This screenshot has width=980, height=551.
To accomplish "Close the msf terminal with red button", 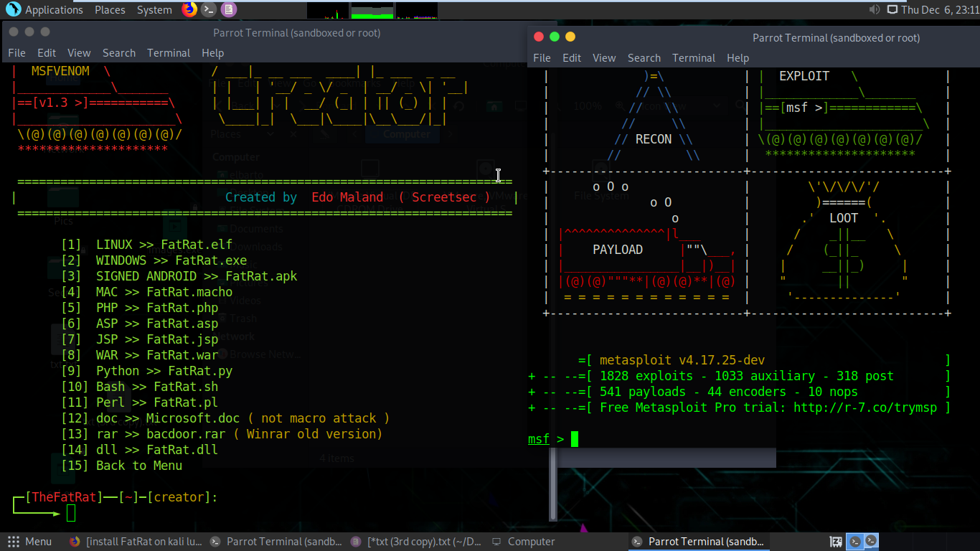I will coord(538,37).
